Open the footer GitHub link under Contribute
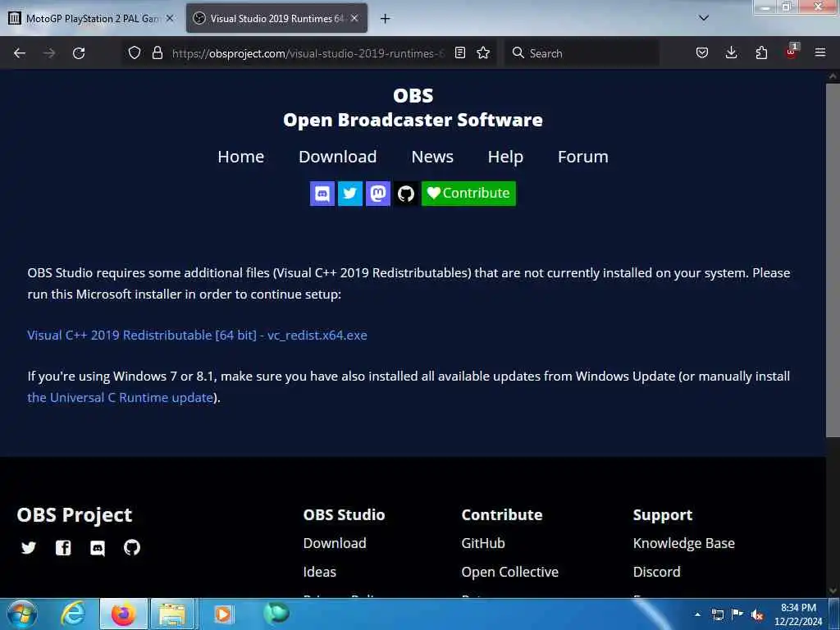The height and width of the screenshot is (630, 840). pos(483,543)
